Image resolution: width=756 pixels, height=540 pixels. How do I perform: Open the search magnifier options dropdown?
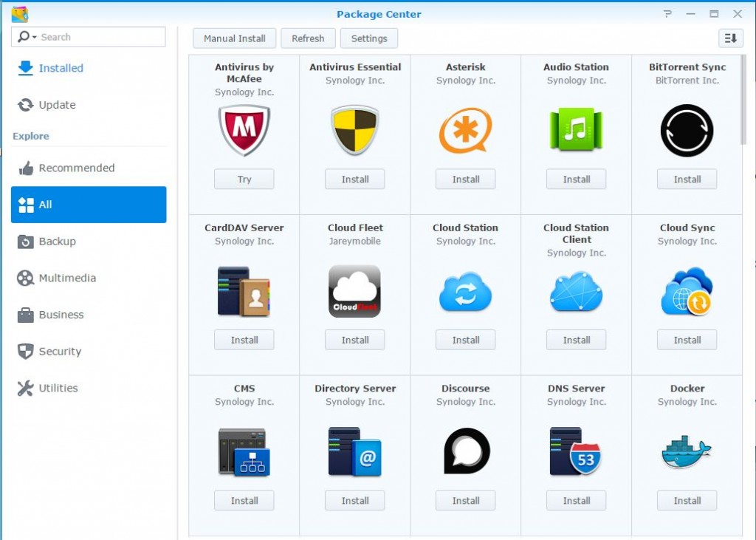coord(27,37)
